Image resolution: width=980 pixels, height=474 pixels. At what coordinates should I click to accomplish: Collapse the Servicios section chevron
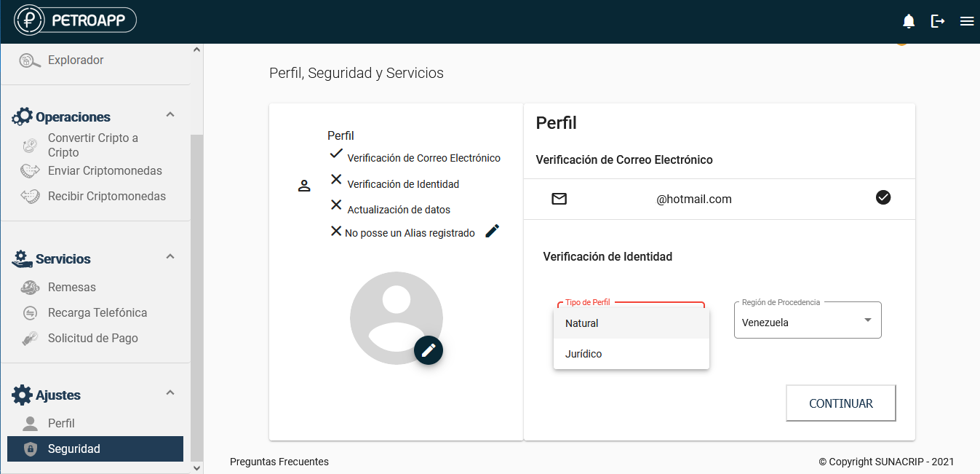tap(170, 256)
